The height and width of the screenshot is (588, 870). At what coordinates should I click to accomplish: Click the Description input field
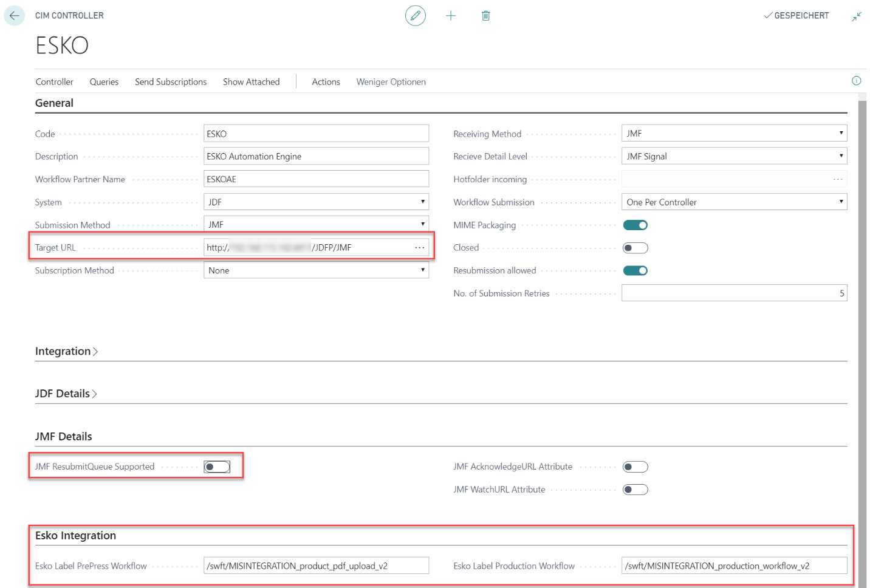click(316, 157)
